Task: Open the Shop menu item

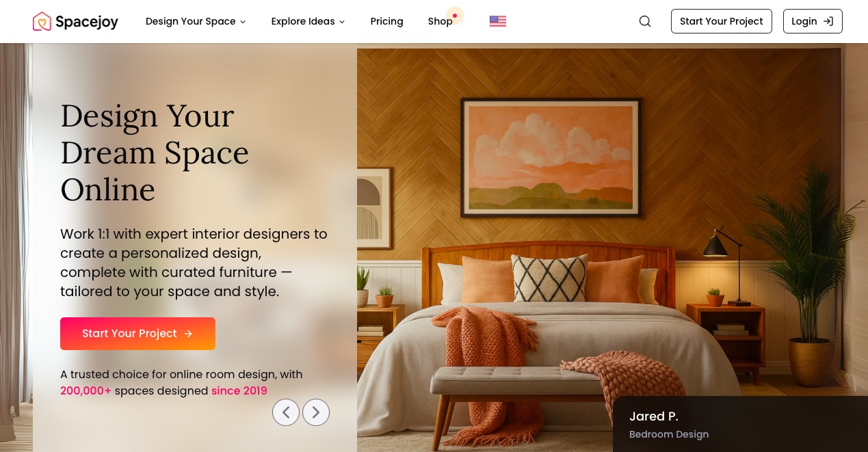Action: coord(440,21)
